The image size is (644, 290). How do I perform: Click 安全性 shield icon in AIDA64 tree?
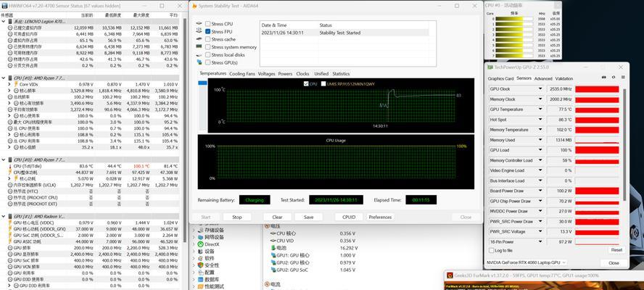[200, 265]
